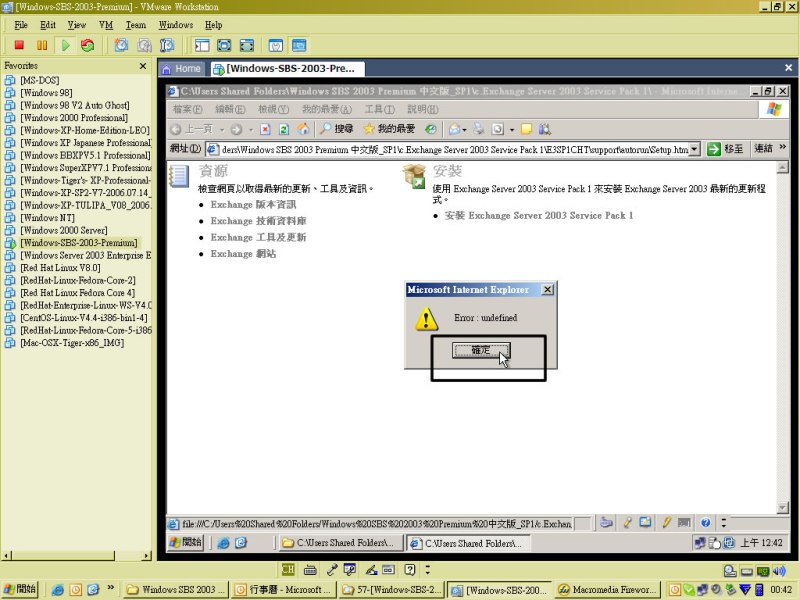Reset the virtual machine using the Reset icon
Screen dimensions: 800x600
point(88,45)
